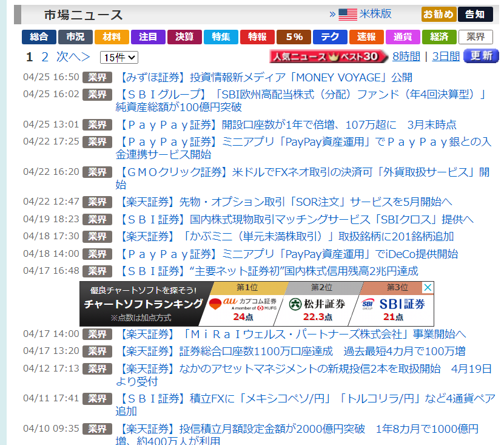Open PayPay証券 iDeCo提供開始 article
This screenshot has height=445, width=504.
pos(289,254)
